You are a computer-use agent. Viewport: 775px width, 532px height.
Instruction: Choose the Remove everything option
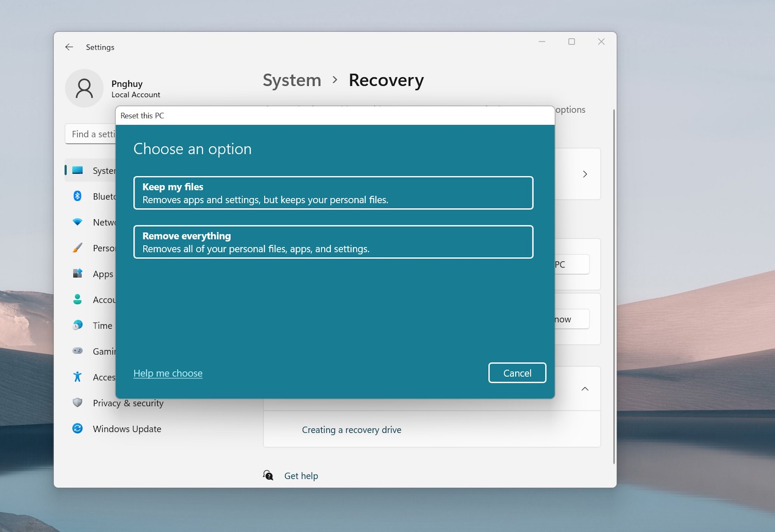tap(333, 242)
